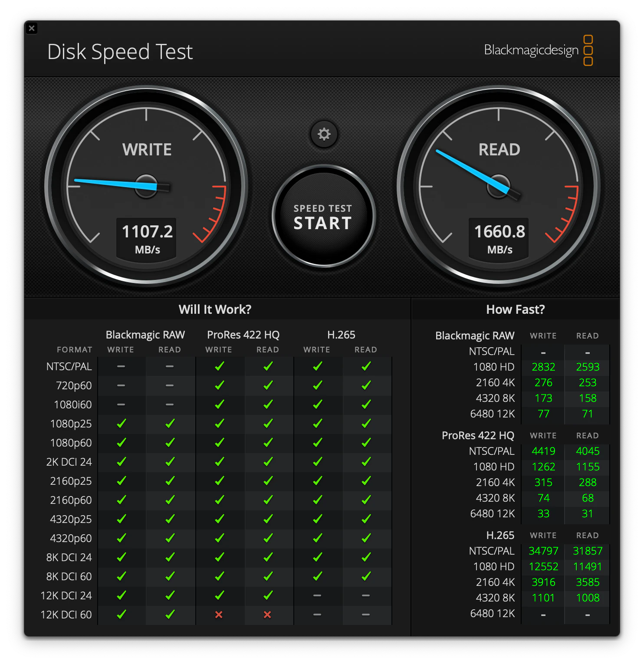Viewport: 644px width, 664px height.
Task: Click the Blackmagic RAW read dash for 1080i60
Action: point(170,404)
